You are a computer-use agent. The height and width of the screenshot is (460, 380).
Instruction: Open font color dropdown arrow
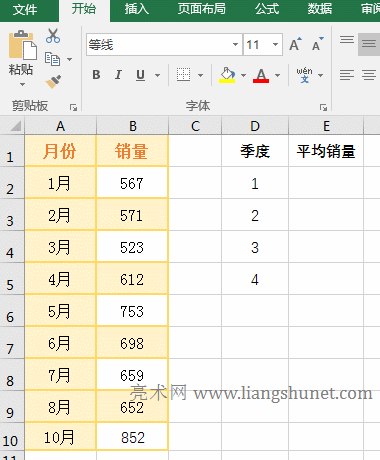tap(277, 75)
